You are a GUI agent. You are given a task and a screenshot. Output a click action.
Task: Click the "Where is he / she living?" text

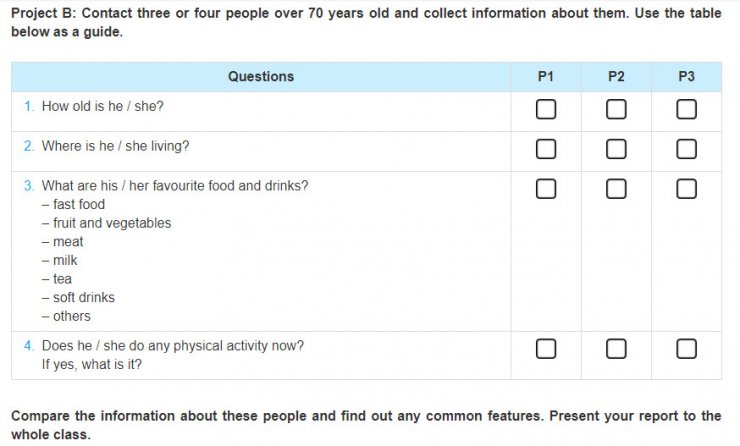point(115,146)
